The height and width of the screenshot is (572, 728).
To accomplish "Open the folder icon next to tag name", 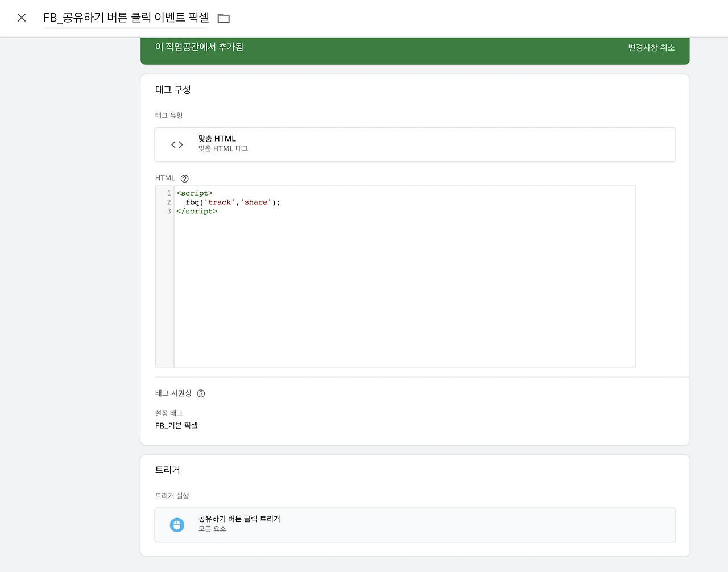I will 224,18.
